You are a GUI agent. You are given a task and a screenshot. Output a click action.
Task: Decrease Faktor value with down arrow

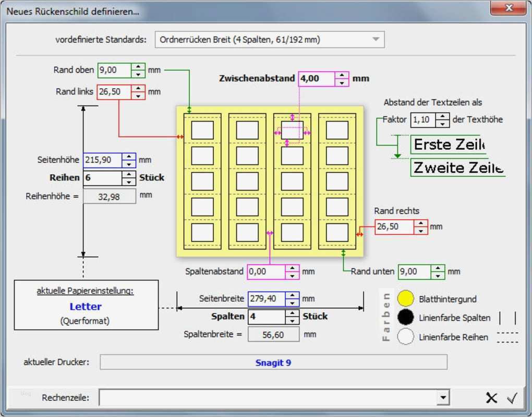pos(442,124)
